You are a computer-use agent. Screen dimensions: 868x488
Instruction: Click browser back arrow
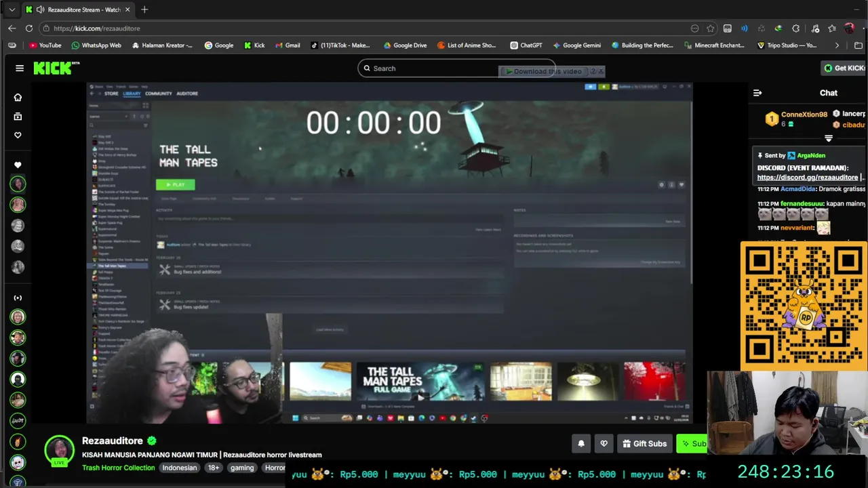[x=12, y=28]
